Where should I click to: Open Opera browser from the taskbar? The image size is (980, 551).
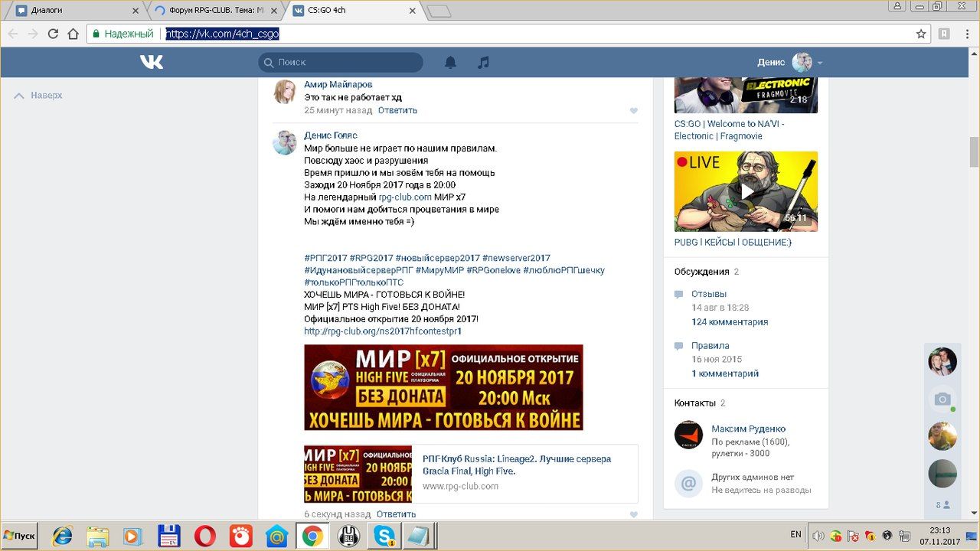coord(204,536)
